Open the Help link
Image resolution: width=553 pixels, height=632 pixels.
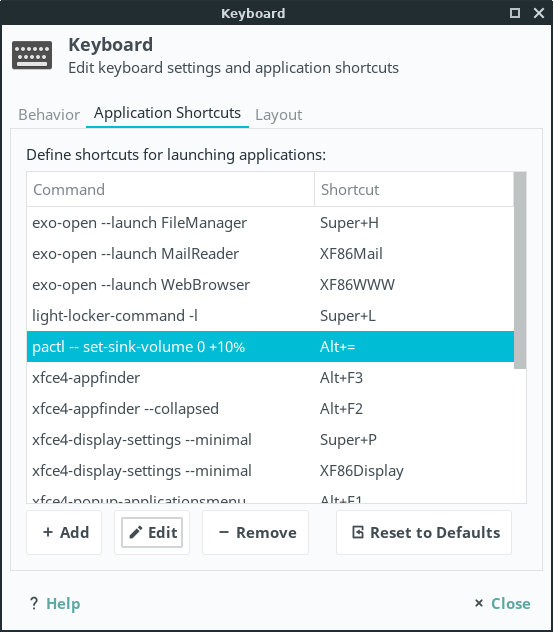63,603
